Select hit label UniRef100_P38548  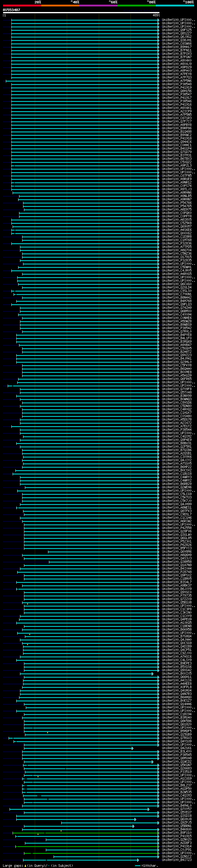pos(177,84)
